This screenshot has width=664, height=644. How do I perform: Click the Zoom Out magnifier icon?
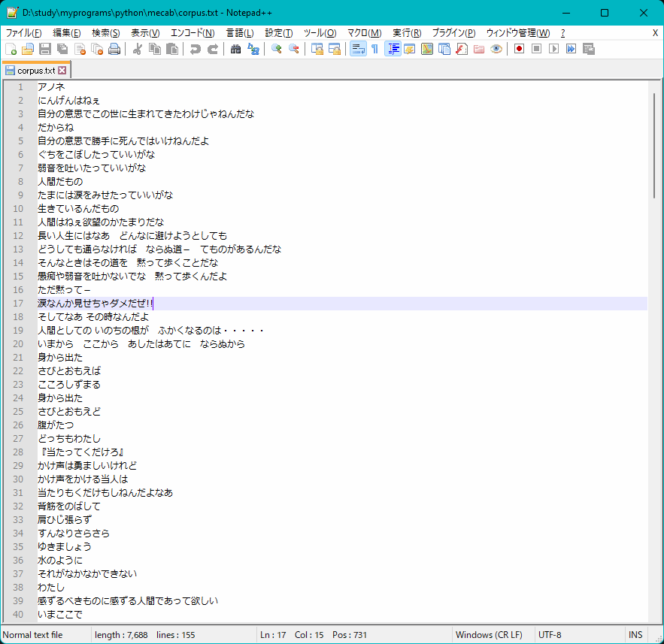click(x=293, y=49)
